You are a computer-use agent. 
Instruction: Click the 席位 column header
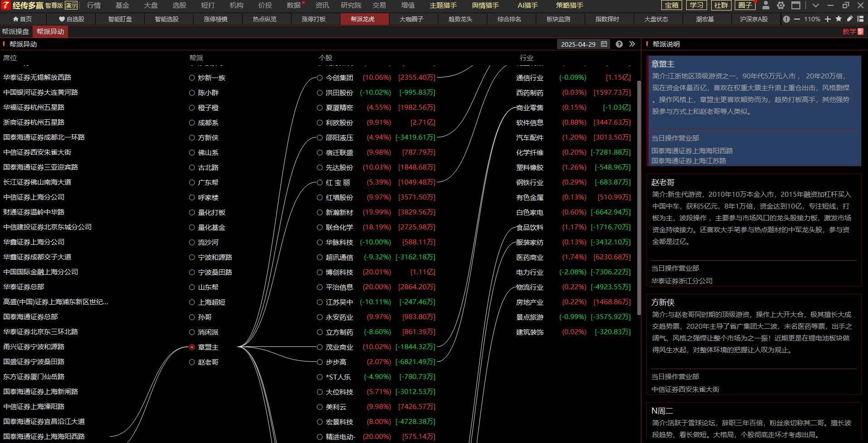pyautogui.click(x=10, y=58)
